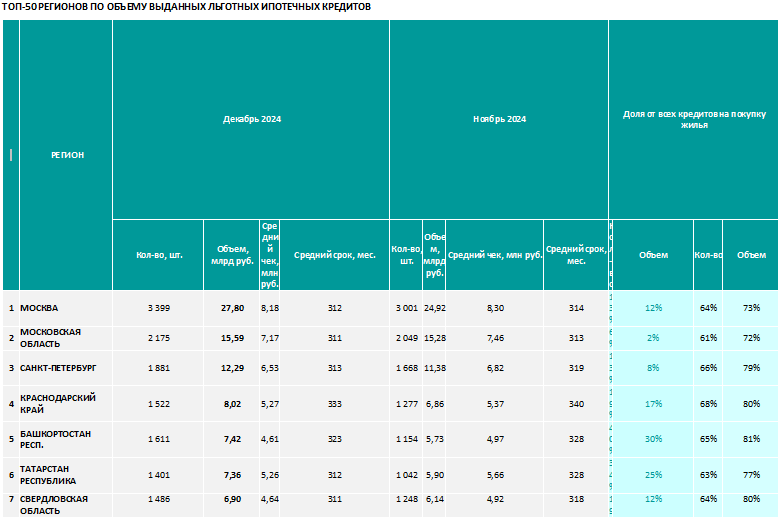Click Krasnodar December term '333'
The image size is (779, 520).
pos(335,404)
